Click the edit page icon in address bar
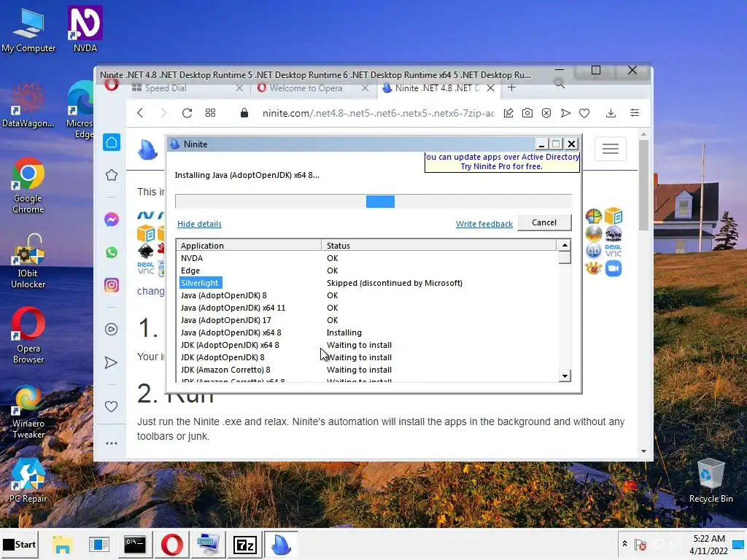747x560 pixels. [508, 113]
